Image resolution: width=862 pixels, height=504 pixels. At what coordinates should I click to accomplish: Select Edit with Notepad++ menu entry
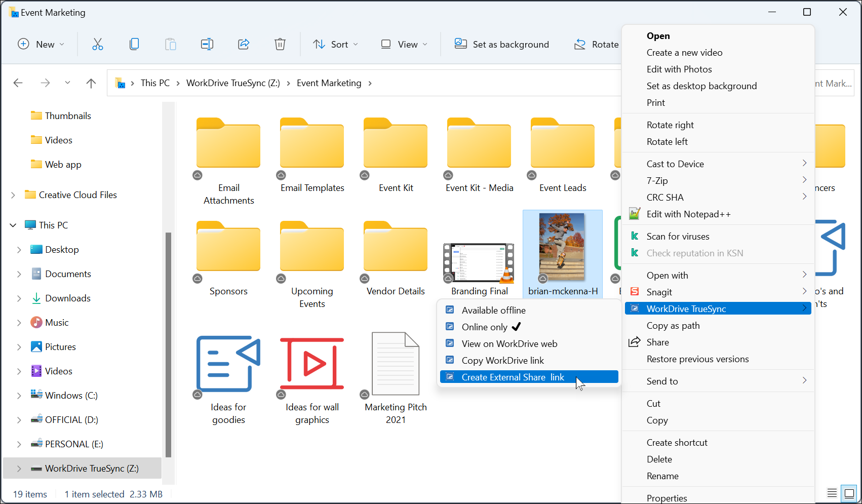pyautogui.click(x=688, y=214)
